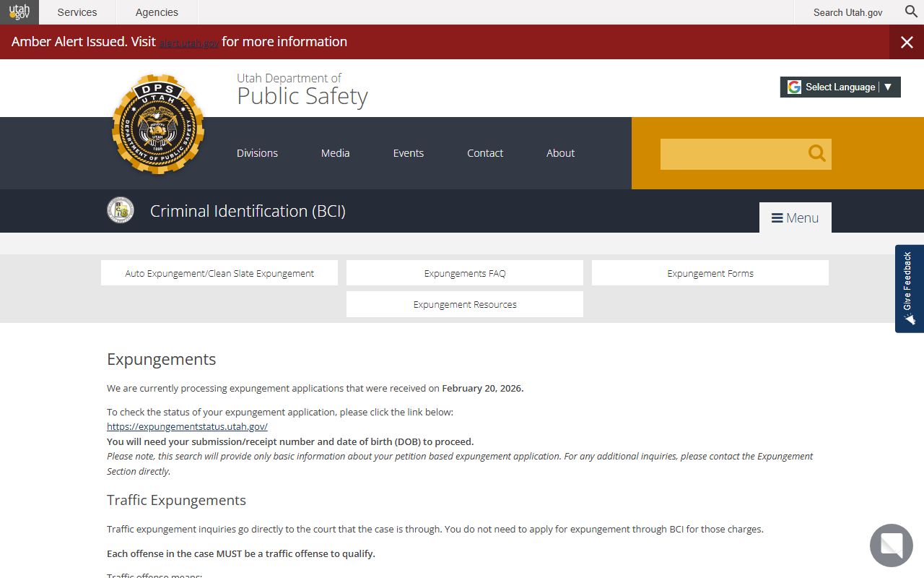Click the Criminal Identification (BCI) title
This screenshot has height=578, width=924.
pyautogui.click(x=248, y=211)
